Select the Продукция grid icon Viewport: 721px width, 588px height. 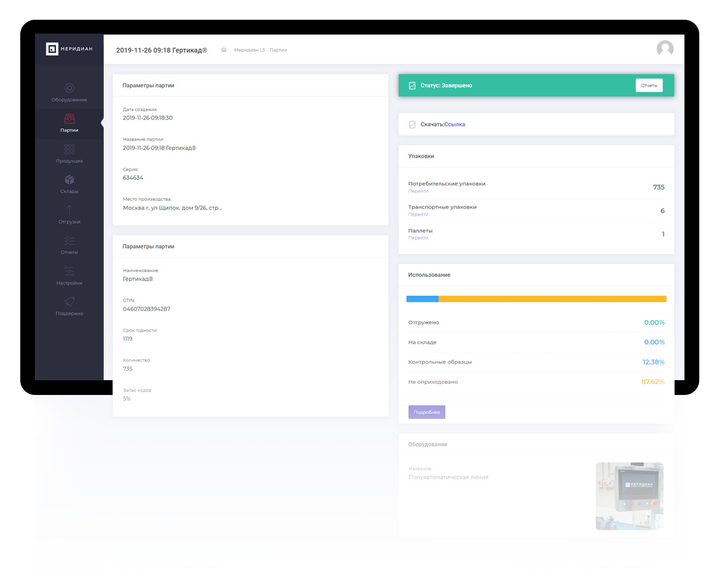point(69,149)
